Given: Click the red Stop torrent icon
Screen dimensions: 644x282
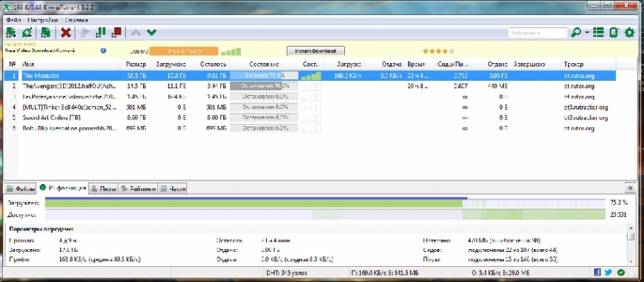Looking at the screenshot, I should 116,32.
